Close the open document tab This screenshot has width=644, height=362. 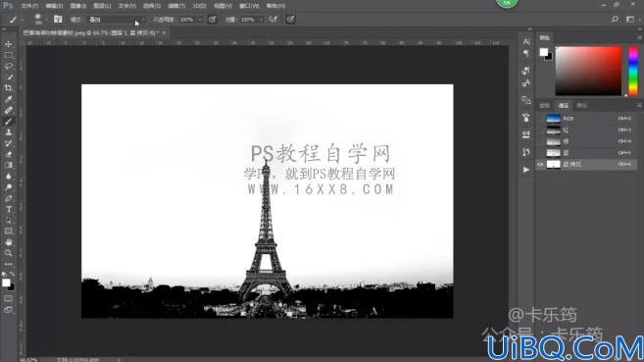coord(164,32)
